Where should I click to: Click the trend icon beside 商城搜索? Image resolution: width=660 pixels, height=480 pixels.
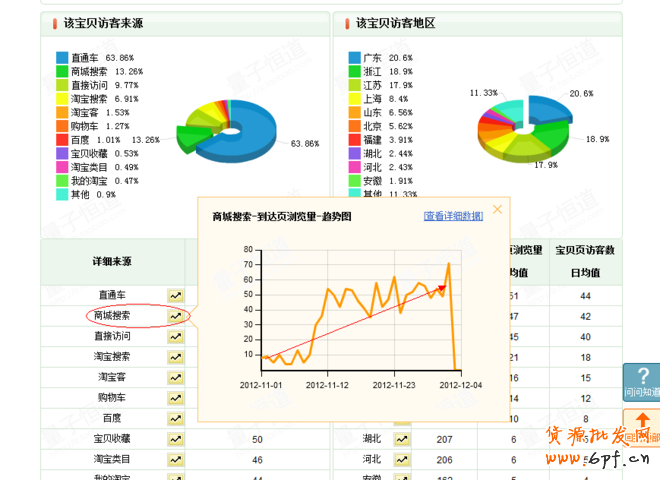176,315
